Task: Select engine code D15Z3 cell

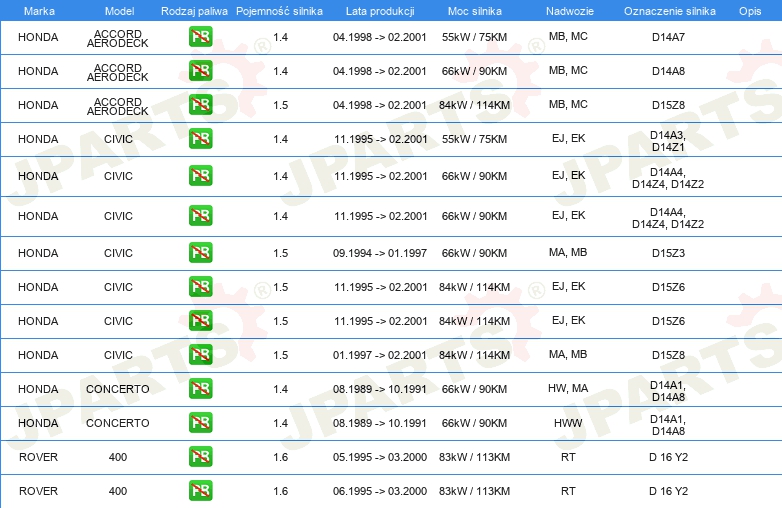Action: [x=668, y=253]
